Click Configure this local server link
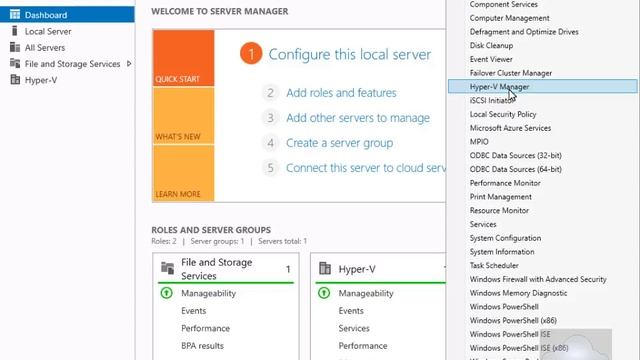The height and width of the screenshot is (360, 640). click(x=349, y=54)
